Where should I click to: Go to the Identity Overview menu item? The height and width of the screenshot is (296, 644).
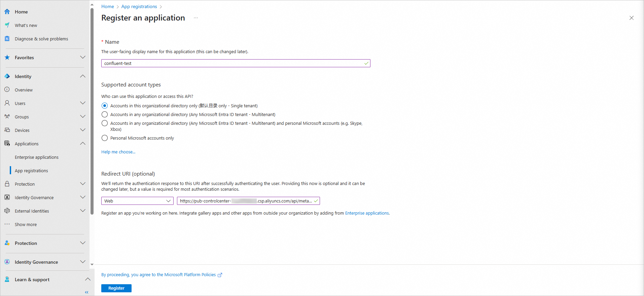(x=24, y=90)
